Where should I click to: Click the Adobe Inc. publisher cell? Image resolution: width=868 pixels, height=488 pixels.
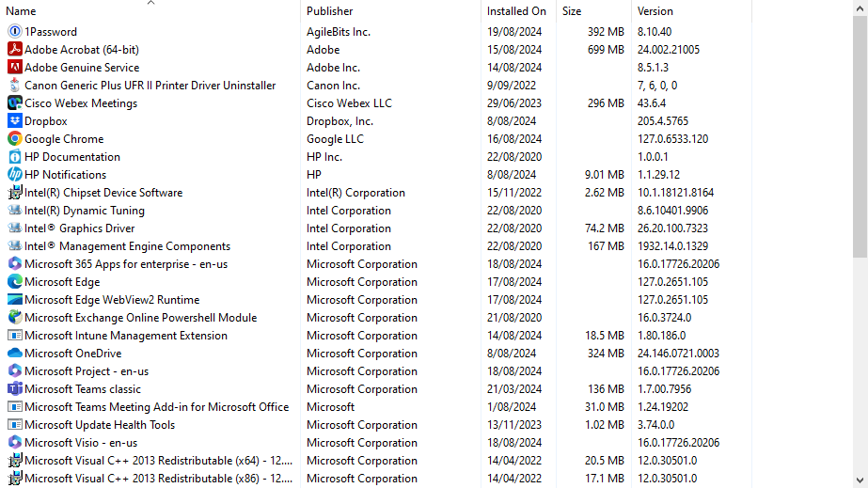(333, 67)
